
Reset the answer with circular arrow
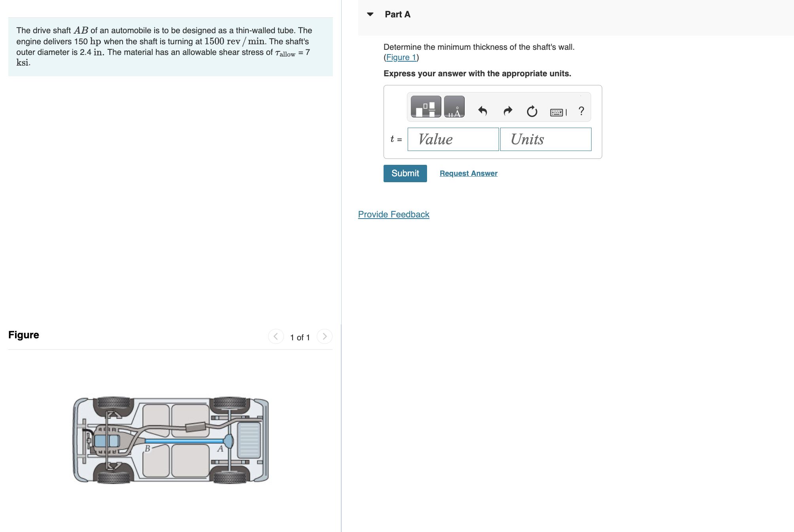point(532,111)
